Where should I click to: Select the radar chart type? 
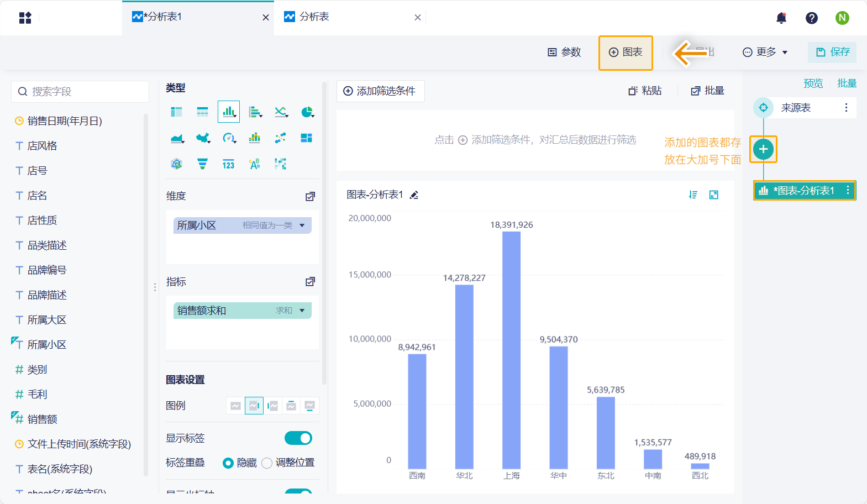click(x=177, y=164)
